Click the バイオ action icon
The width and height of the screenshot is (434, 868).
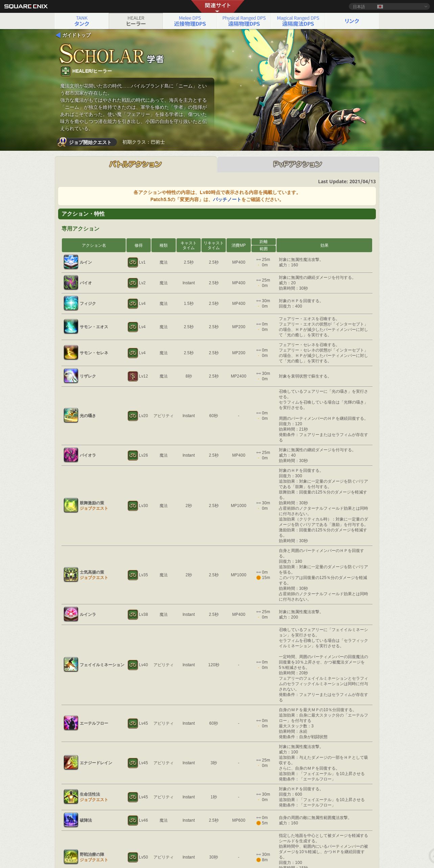point(71,283)
